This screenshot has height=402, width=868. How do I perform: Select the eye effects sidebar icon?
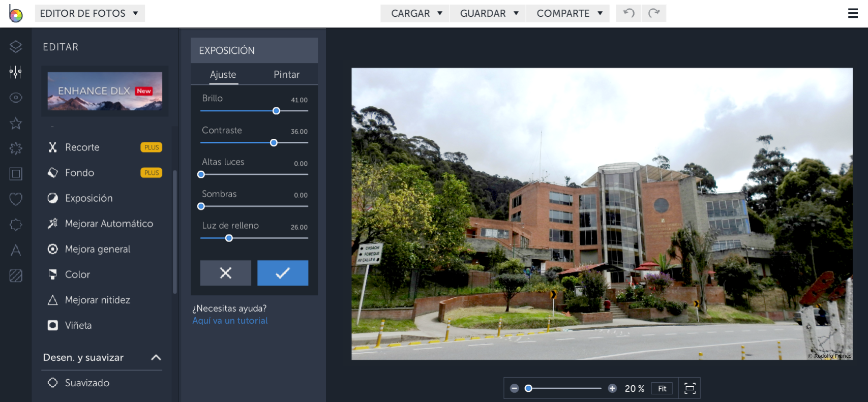16,98
